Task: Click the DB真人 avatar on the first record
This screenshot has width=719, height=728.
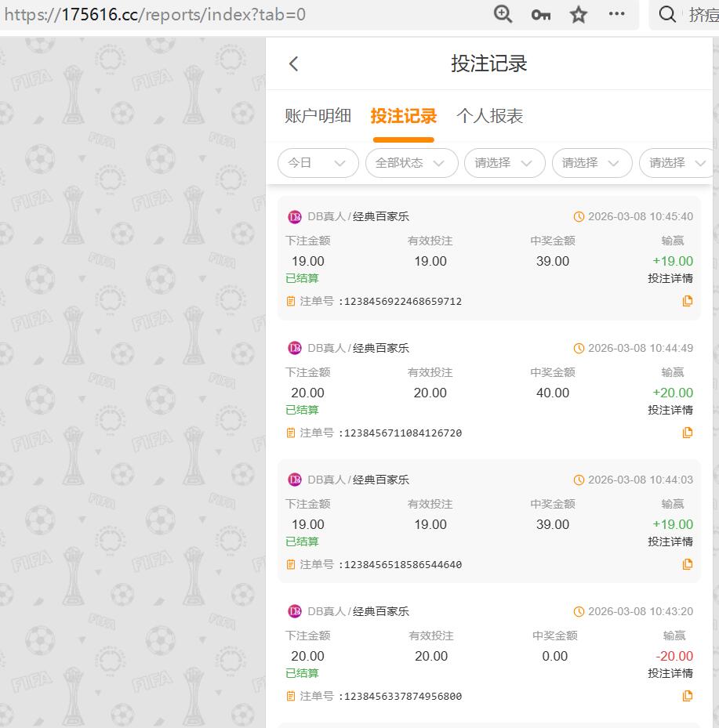Action: click(x=295, y=216)
